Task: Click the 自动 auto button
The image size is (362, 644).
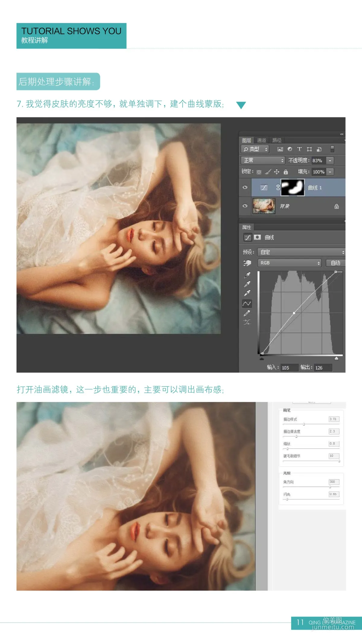Action: (335, 263)
